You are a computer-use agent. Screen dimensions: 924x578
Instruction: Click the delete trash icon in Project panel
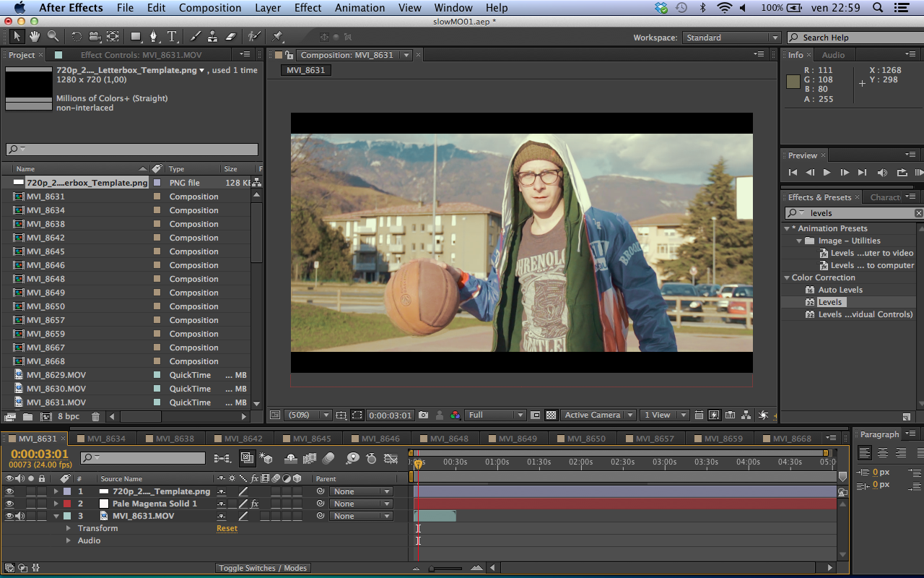pos(95,417)
